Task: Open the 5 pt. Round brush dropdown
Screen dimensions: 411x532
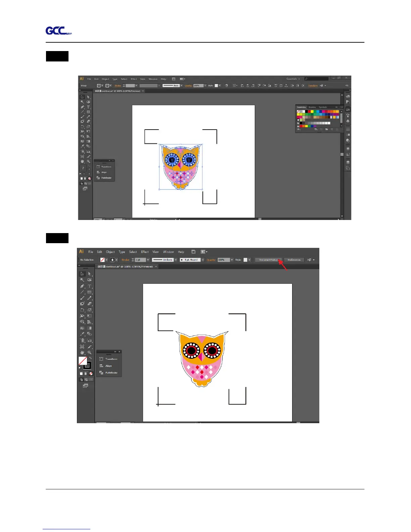Action: [203, 260]
